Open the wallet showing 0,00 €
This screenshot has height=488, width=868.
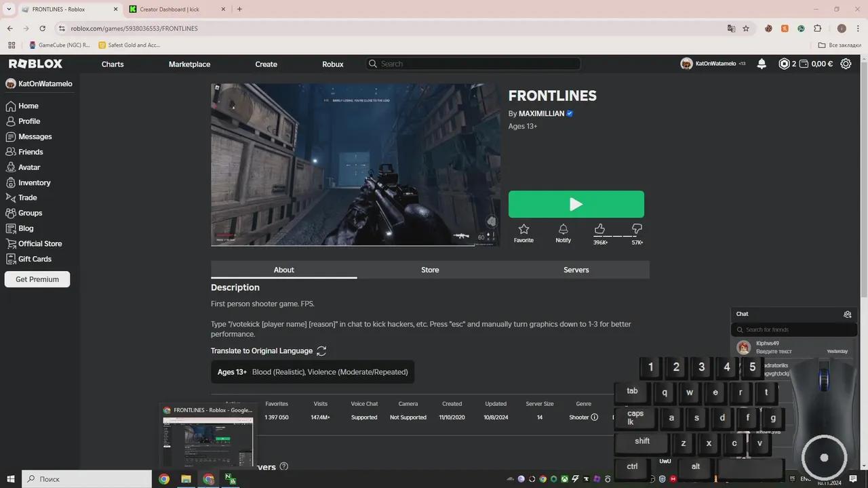tap(816, 64)
